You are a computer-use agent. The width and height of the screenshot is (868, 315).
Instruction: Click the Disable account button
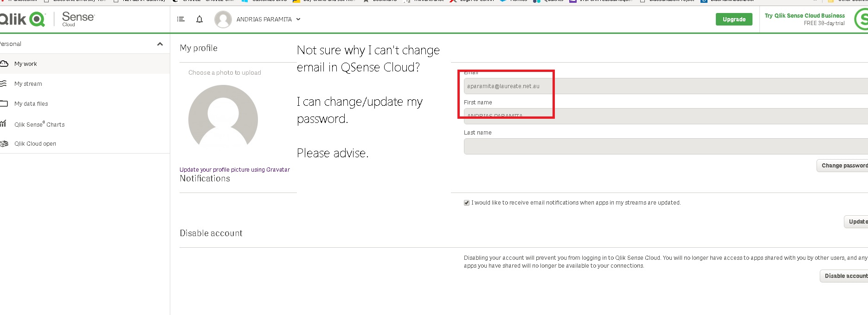click(845, 276)
